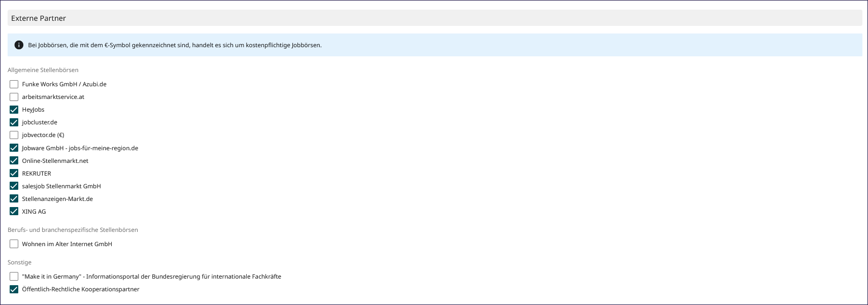Image resolution: width=868 pixels, height=305 pixels.
Task: Uncheck Öffentlich-Rechtliche Kooperationspartner
Action: point(14,289)
